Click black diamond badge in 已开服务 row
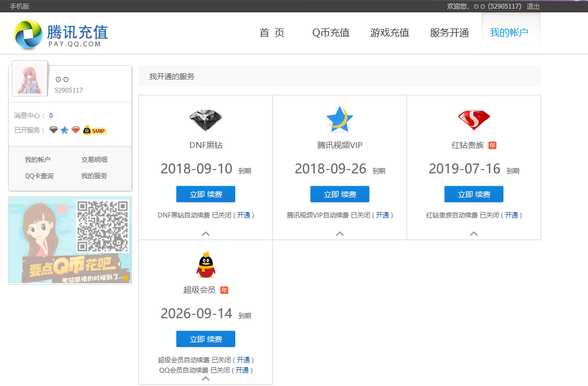Screen dimensions: 588x386 point(54,130)
